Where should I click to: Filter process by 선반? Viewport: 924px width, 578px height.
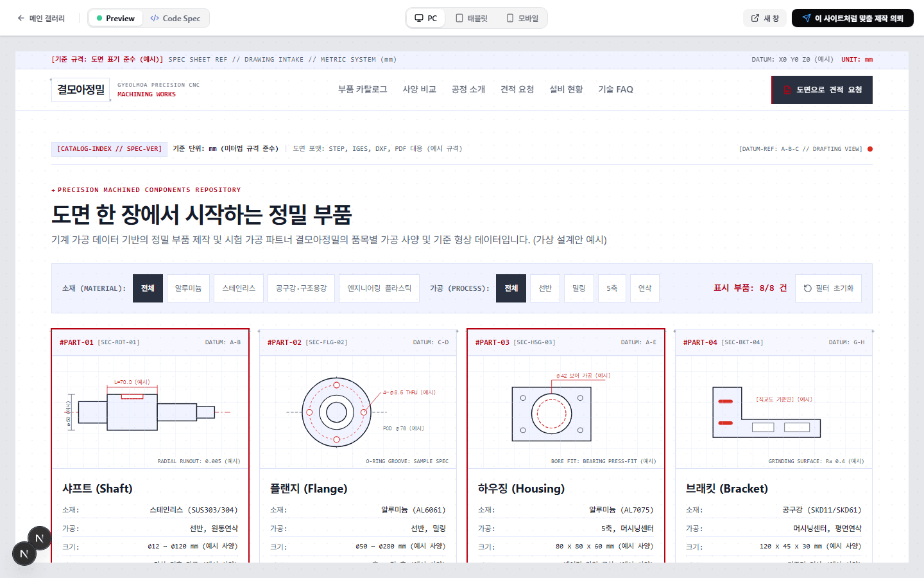pos(545,288)
